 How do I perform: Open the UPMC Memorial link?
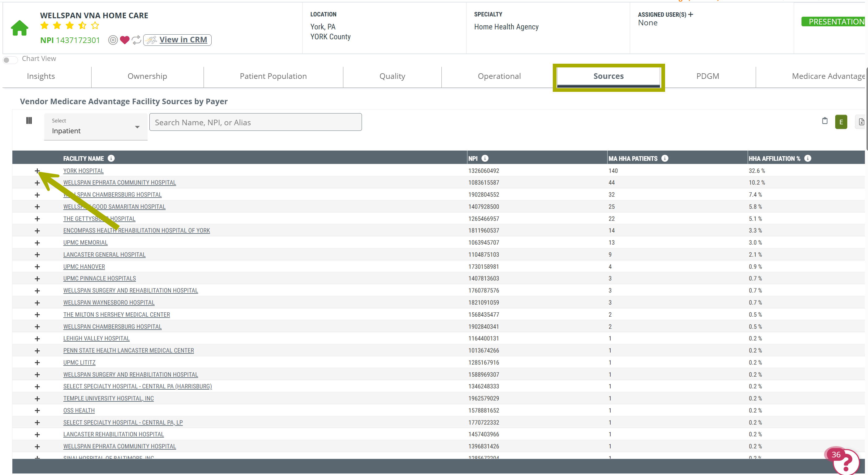(x=85, y=242)
